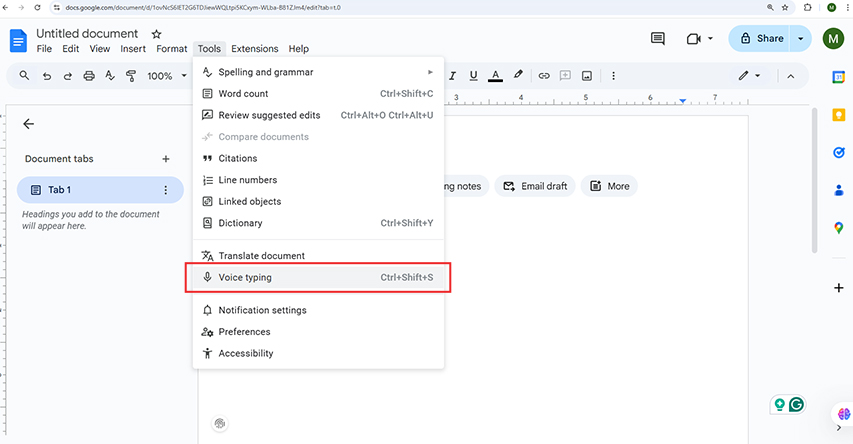Toggle italic formatting

coord(452,76)
